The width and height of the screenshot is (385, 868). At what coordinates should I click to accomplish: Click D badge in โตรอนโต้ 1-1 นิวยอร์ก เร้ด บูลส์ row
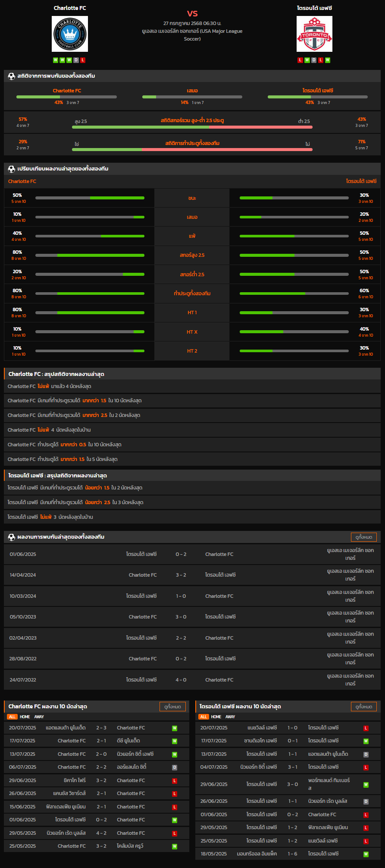pos(366,802)
